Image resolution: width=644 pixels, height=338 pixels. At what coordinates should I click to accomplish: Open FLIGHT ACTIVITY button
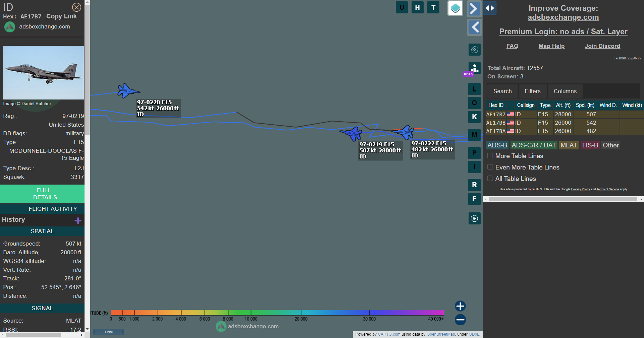coord(42,209)
